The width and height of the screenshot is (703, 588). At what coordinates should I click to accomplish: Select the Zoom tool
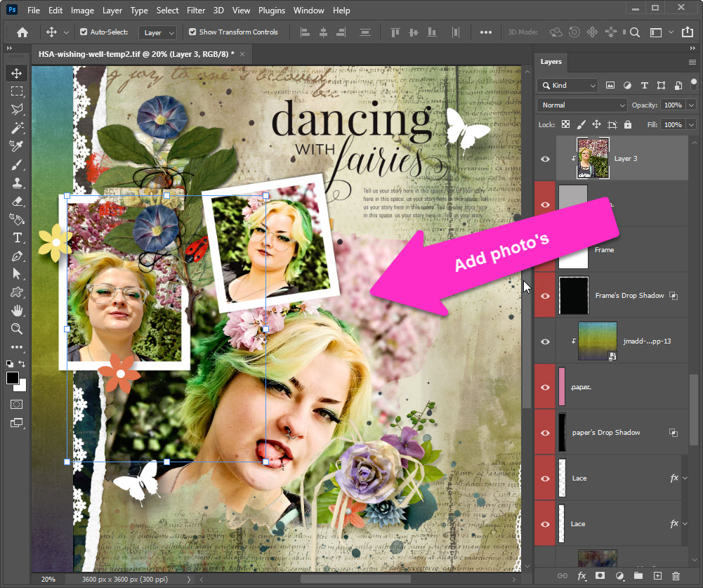pos(17,329)
